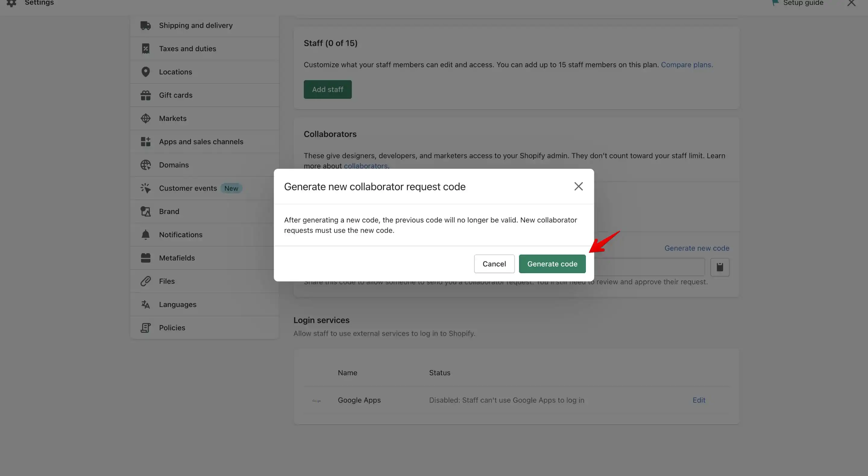Click the Policies document icon
868x476 pixels.
[146, 328]
